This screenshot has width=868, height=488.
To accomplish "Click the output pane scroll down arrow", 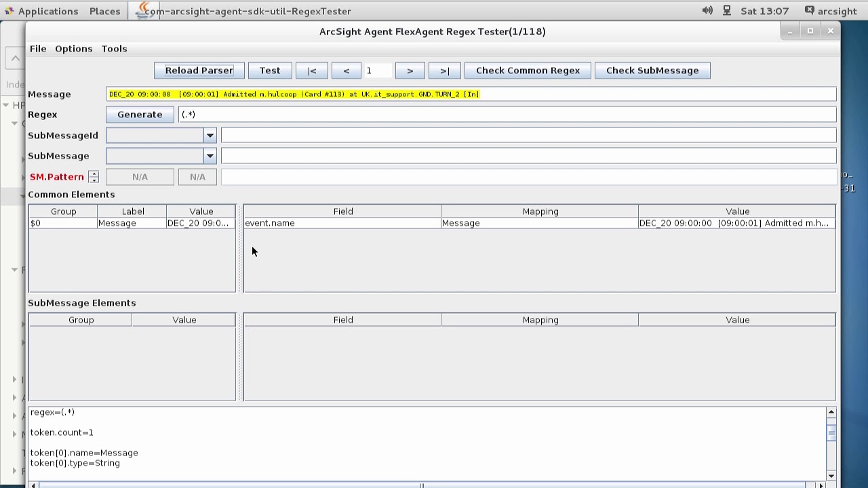I will tap(831, 476).
